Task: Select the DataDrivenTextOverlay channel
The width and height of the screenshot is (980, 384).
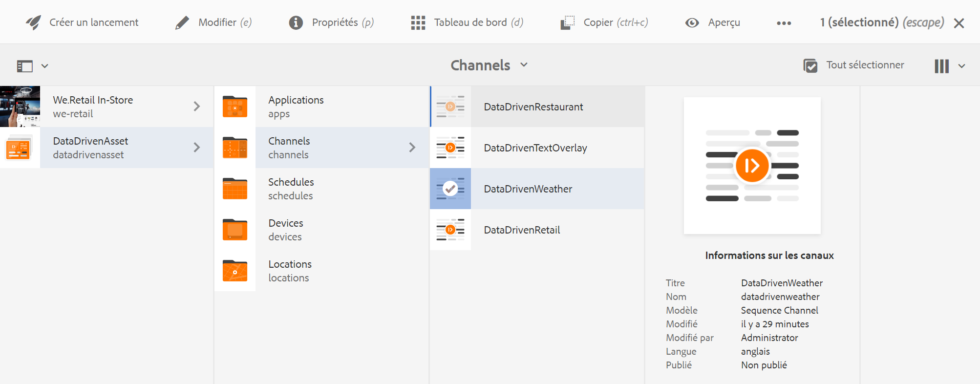Action: 535,148
